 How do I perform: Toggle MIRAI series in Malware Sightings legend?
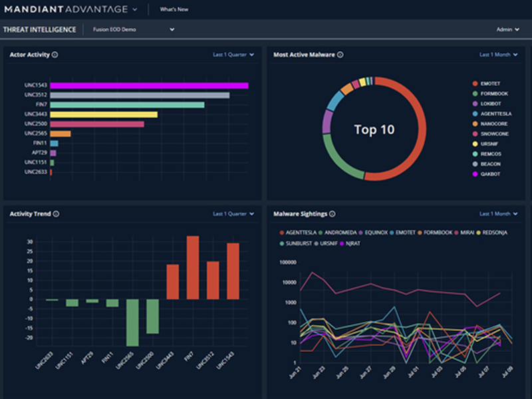tap(464, 233)
